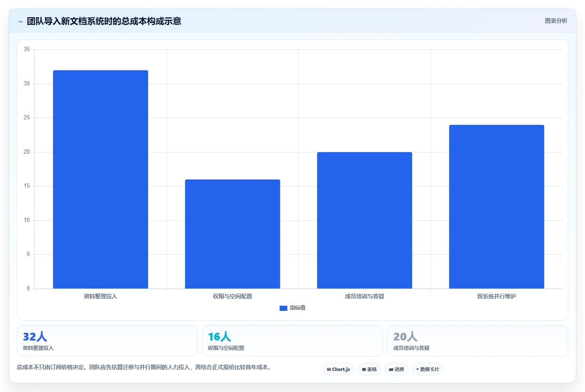Select the 数据卡片 tag pill
585x392 pixels.
427,369
